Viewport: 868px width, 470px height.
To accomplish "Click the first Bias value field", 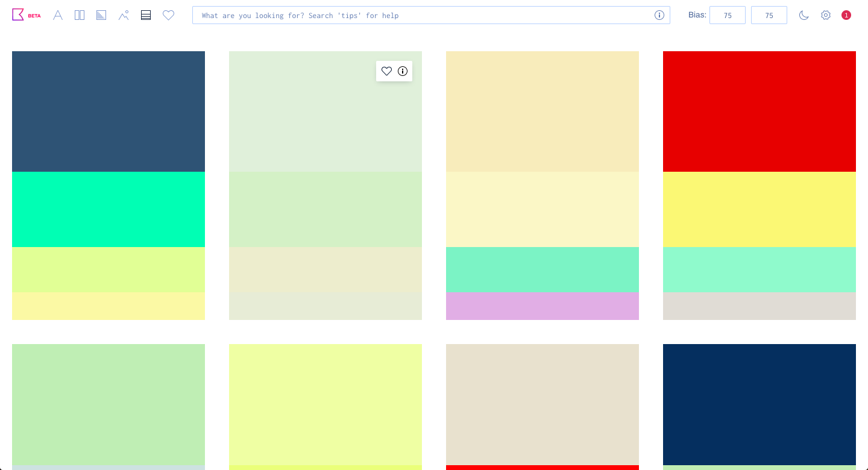I will click(728, 15).
